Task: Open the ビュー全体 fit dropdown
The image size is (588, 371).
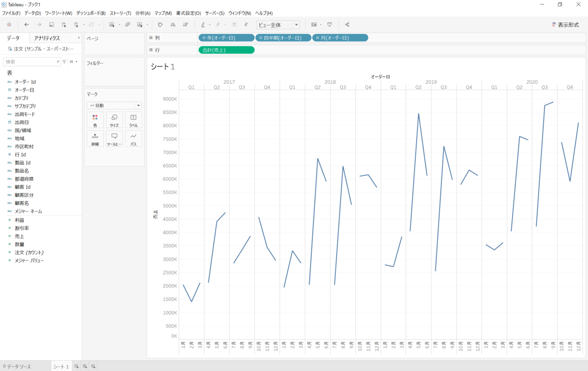Action: (x=277, y=25)
